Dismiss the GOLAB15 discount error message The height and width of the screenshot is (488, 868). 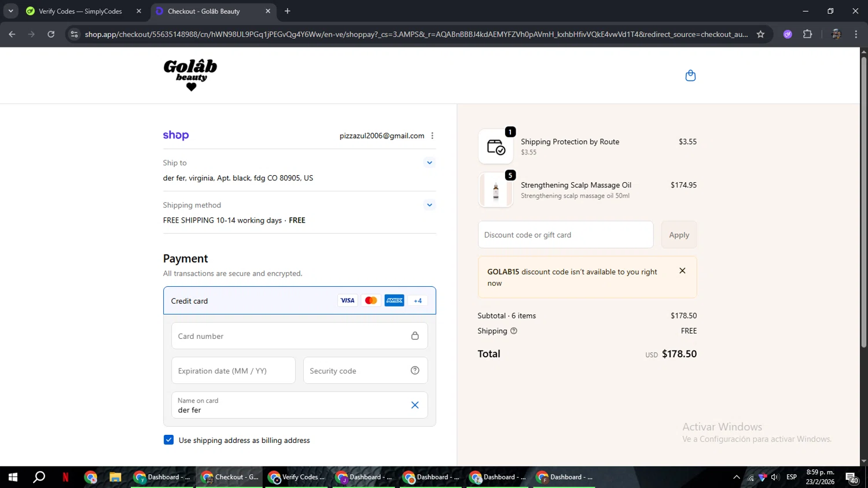[x=682, y=271]
